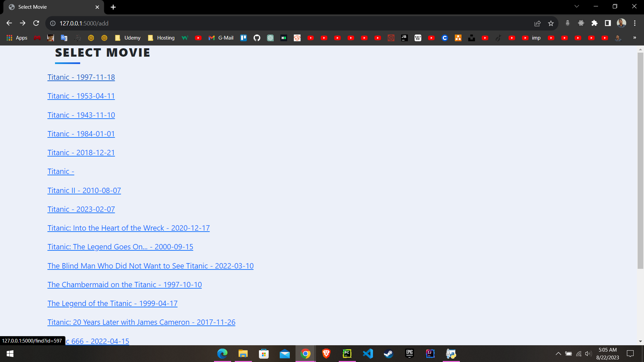644x362 pixels.
Task: Open the Wikipedia bookmark icon
Action: coord(418,38)
